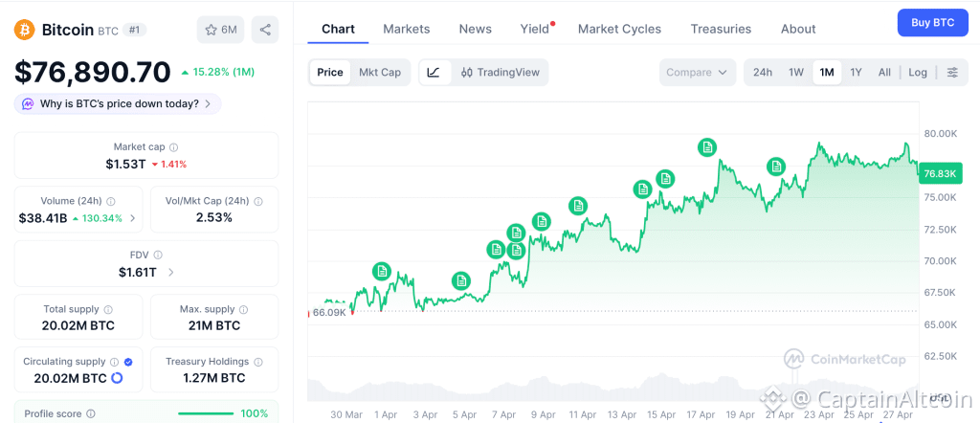Add Bitcoin to watchlist with star button

[x=219, y=30]
